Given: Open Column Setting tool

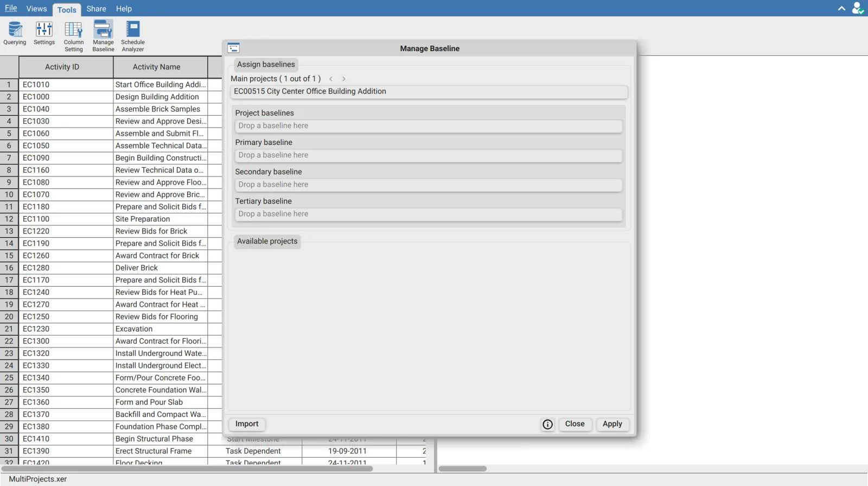Looking at the screenshot, I should (74, 36).
